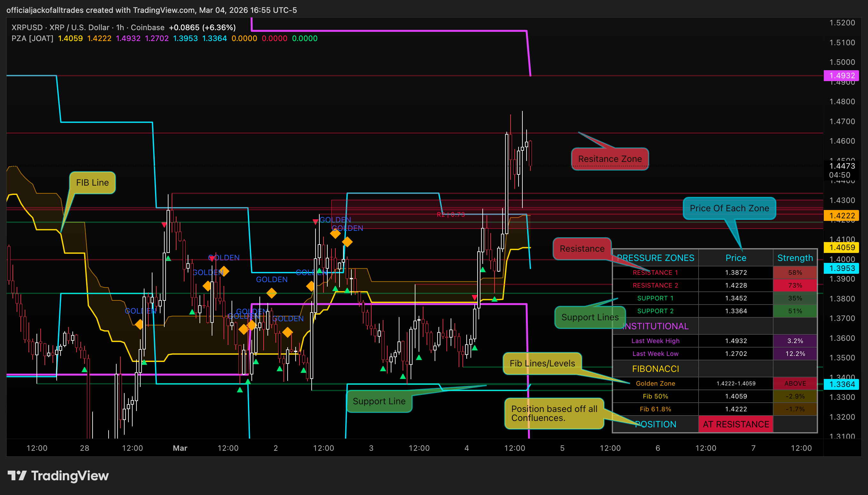Select the red Resistance callout near table
The image size is (868, 495).
(582, 248)
